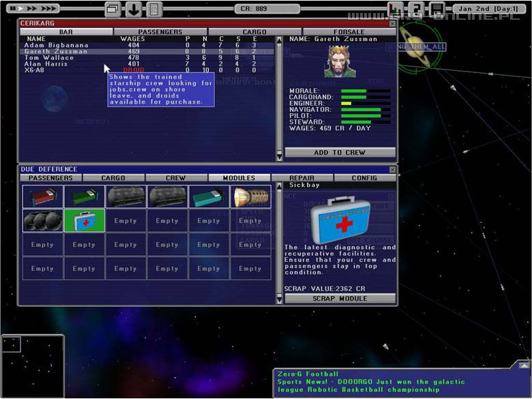This screenshot has height=399, width=532.
Task: Pause the game time
Action: 12,8
